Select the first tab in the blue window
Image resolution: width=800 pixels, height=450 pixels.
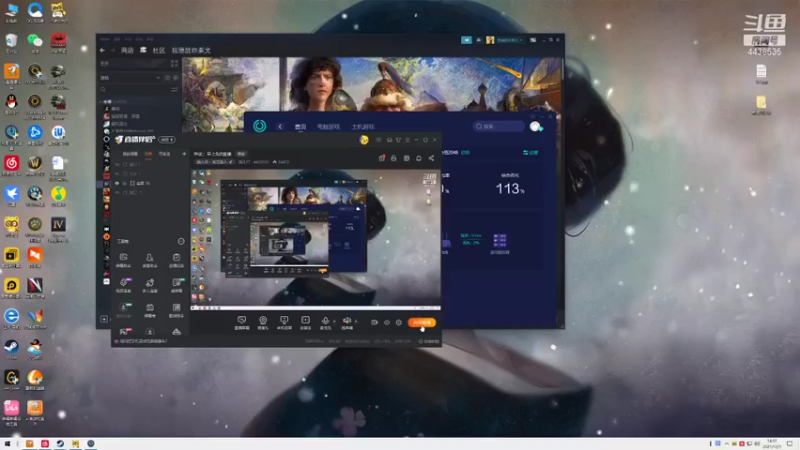tap(300, 127)
